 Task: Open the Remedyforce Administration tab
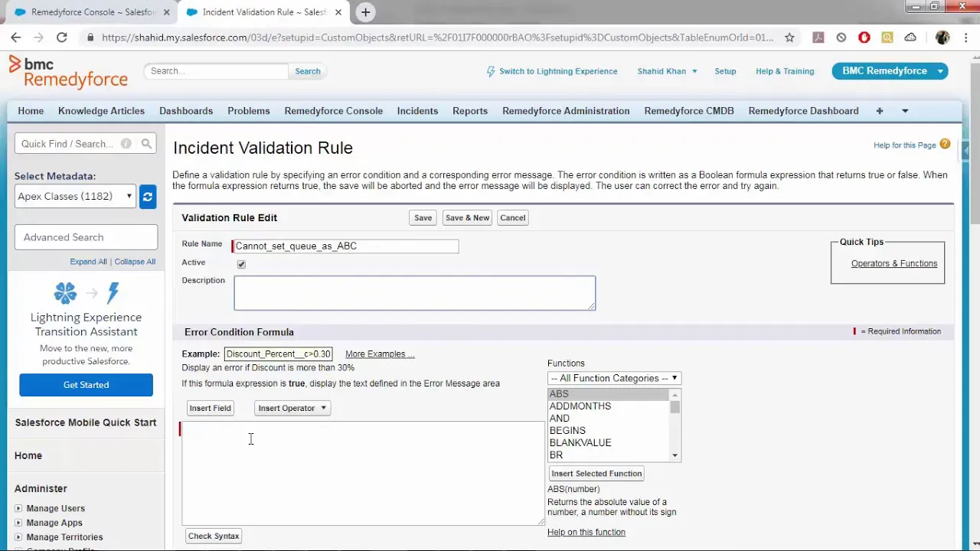point(566,111)
